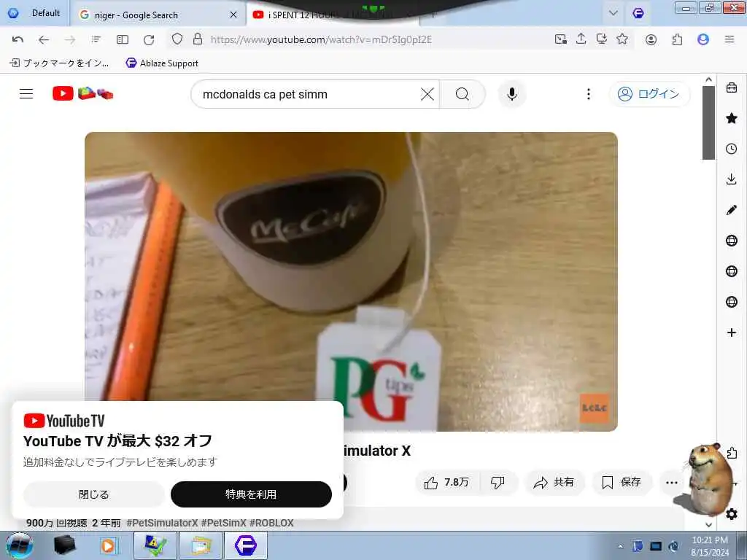
Task: Open the browser hamburger menu
Action: point(729,39)
